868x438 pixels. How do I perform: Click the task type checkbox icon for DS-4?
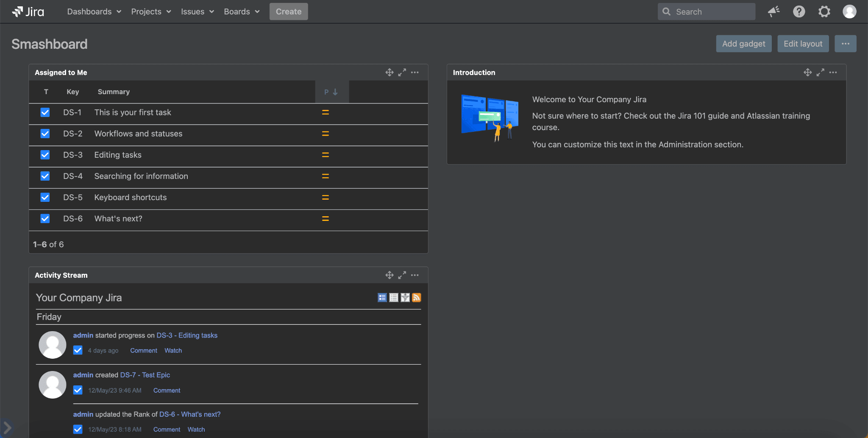point(45,176)
